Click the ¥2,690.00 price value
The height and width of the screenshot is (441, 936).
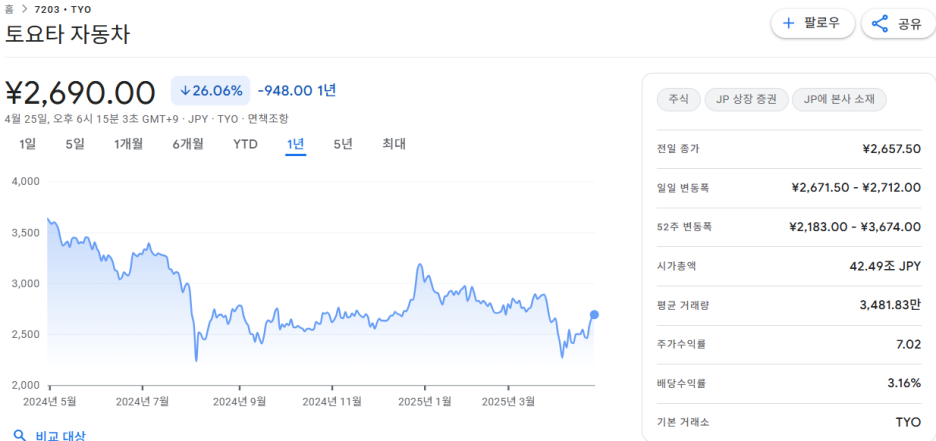[x=81, y=92]
